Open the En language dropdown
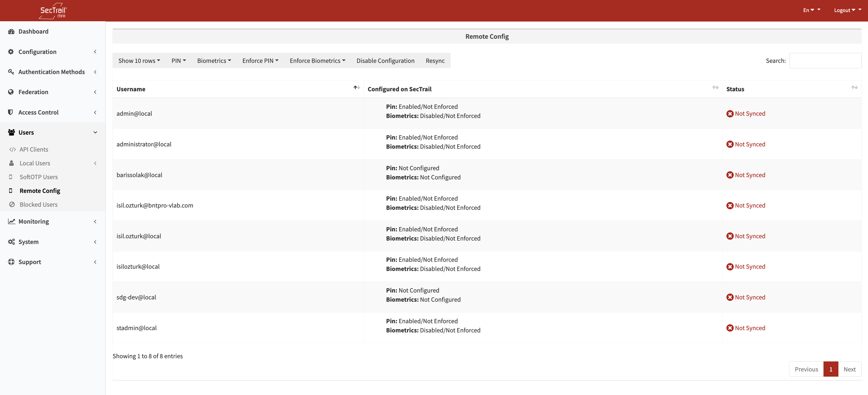 (808, 10)
